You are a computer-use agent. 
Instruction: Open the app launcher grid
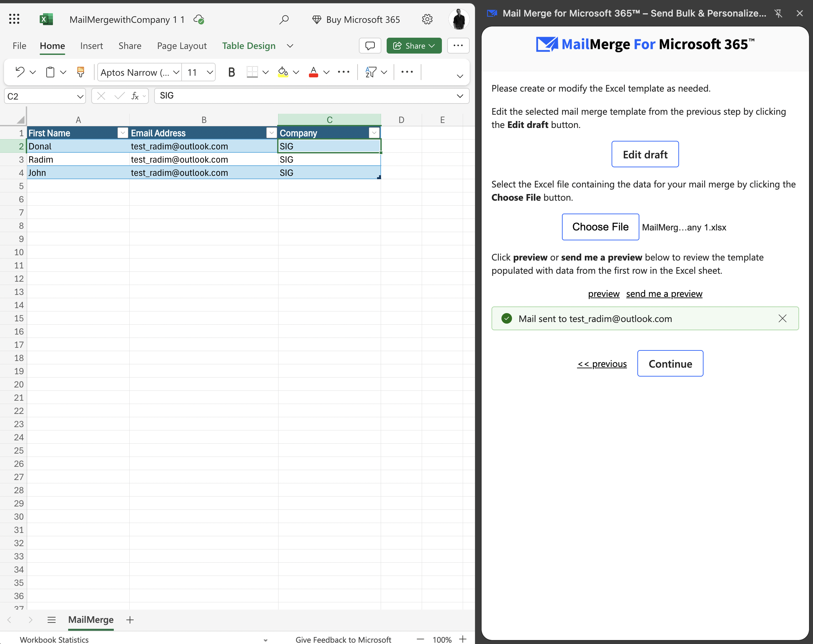tap(14, 19)
